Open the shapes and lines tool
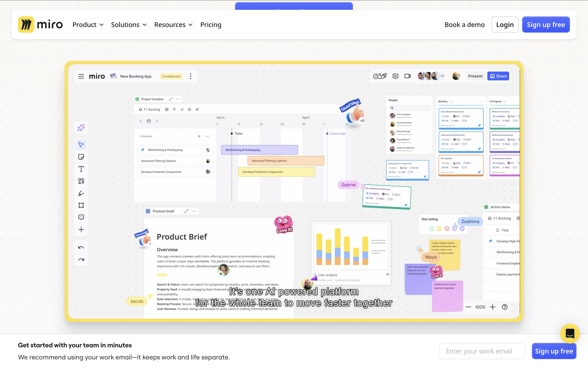Image resolution: width=588 pixels, height=368 pixels. tap(81, 181)
